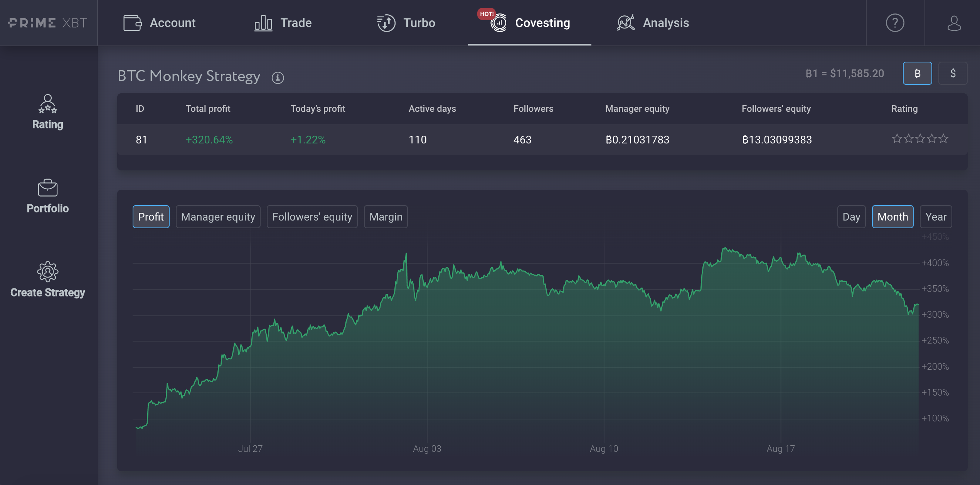Select the Day chart range

click(851, 217)
